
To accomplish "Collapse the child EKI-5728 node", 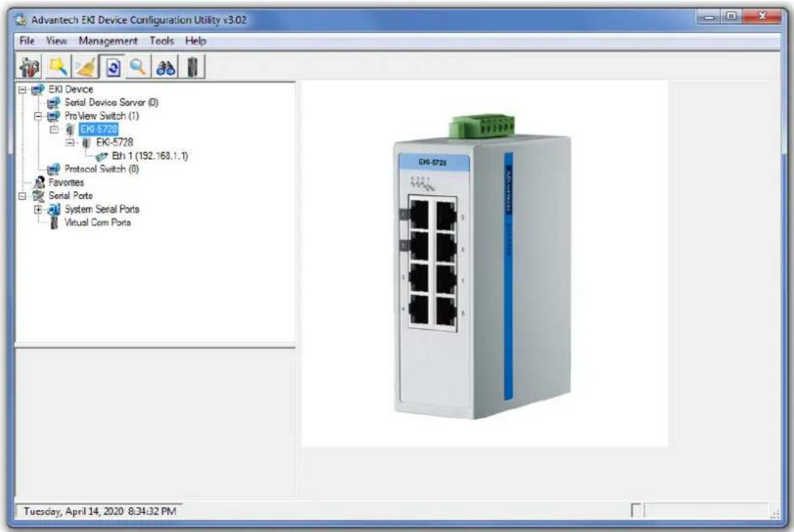I will pos(71,143).
